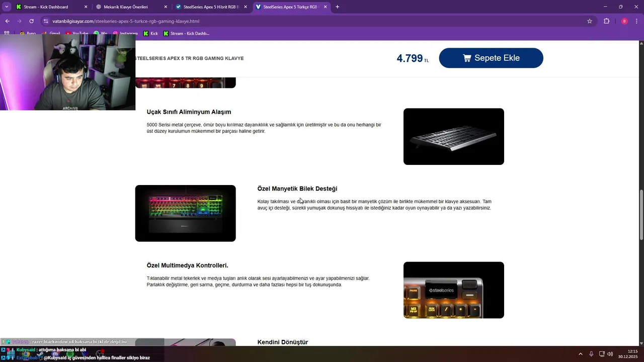Viewport: 644px width, 362px height.
Task: Click the taskbar microphone icon
Action: pos(591,354)
